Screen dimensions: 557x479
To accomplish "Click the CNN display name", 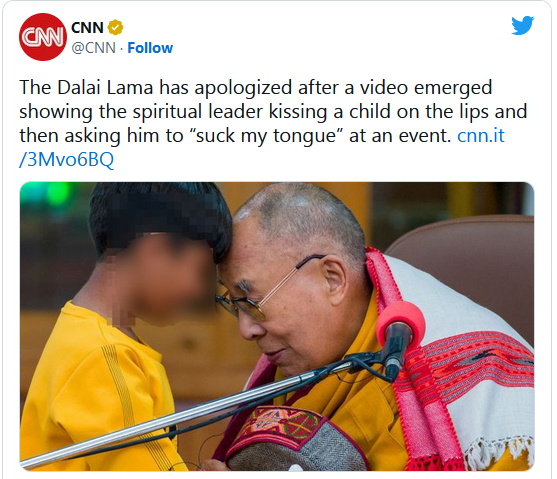I will 87,28.
